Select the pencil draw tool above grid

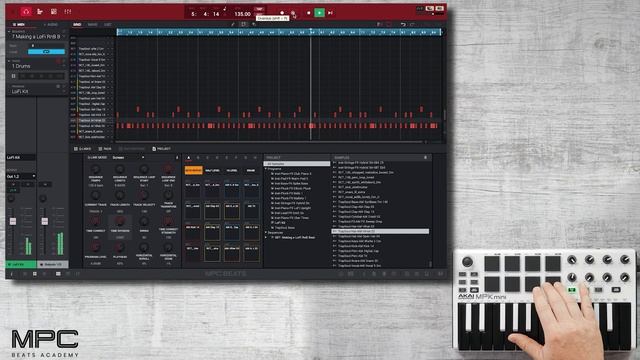233,24
